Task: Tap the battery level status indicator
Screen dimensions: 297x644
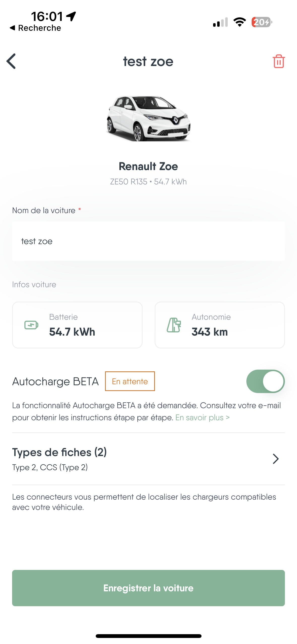Action: tap(262, 22)
